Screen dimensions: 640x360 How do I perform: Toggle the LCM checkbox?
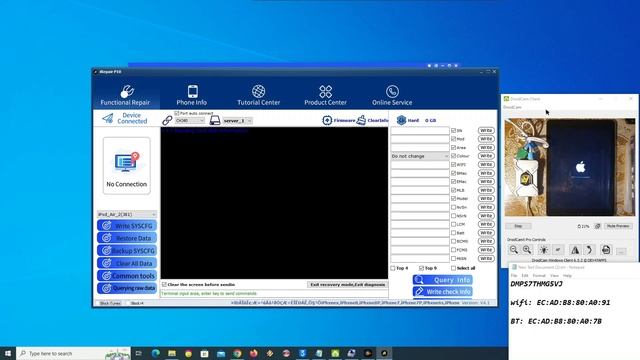(x=453, y=224)
